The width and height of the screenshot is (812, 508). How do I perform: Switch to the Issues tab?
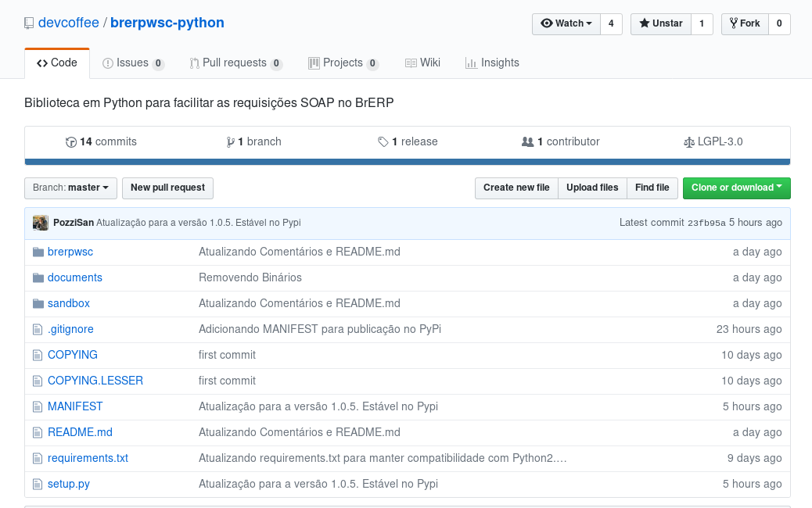click(133, 63)
